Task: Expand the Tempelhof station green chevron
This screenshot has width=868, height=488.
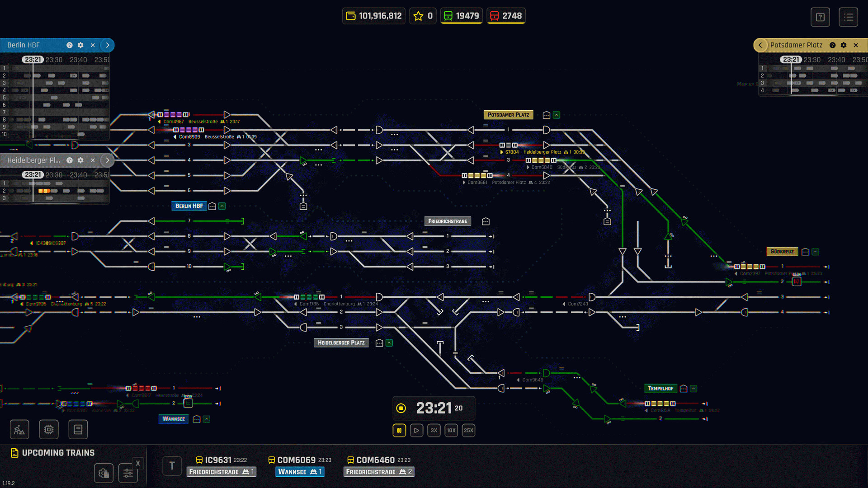Action: (693, 389)
